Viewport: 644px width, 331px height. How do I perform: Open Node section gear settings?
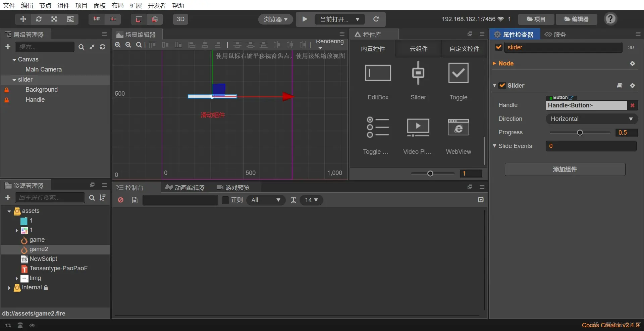coord(633,63)
